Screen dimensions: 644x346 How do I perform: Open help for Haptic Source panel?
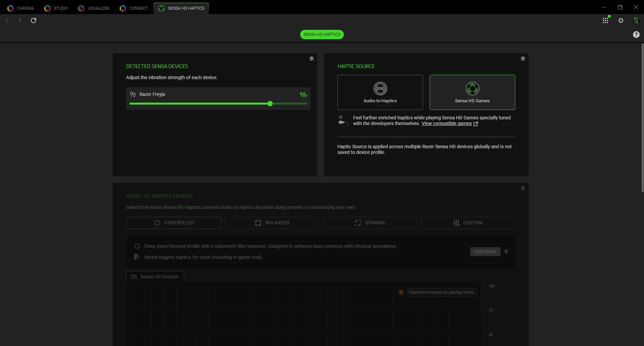[x=523, y=59]
